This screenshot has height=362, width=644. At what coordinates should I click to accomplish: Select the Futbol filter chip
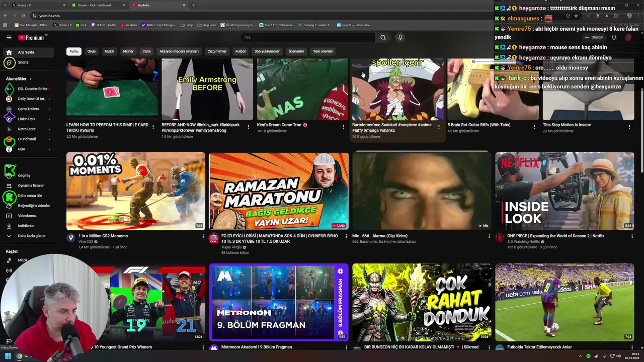point(240,51)
